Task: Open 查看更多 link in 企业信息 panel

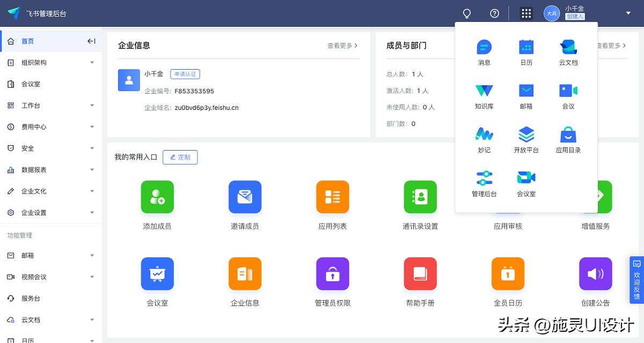Action: (342, 46)
